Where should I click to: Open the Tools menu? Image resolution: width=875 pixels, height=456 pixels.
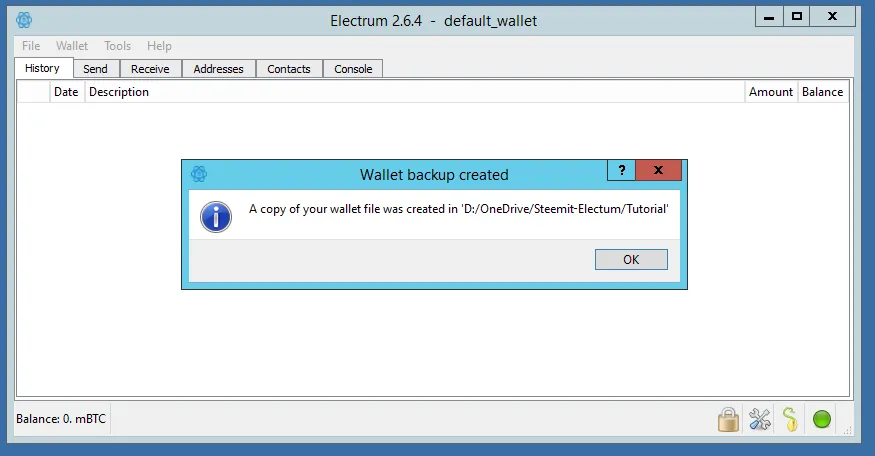pyautogui.click(x=117, y=46)
